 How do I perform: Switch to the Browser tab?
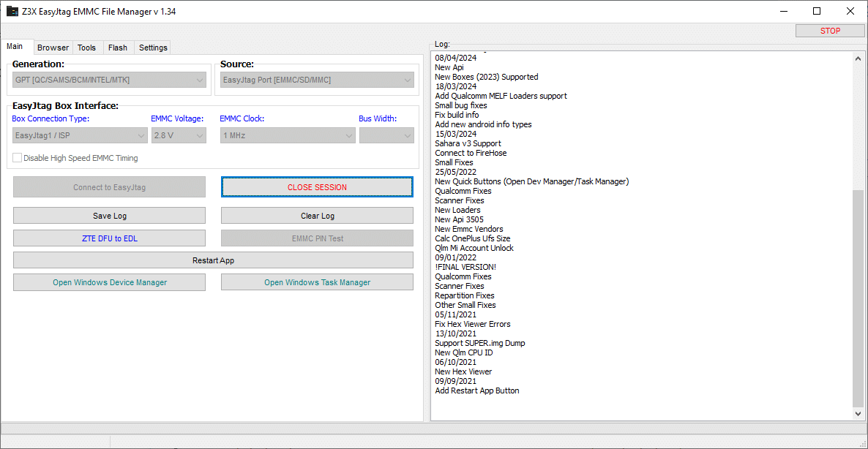[53, 48]
